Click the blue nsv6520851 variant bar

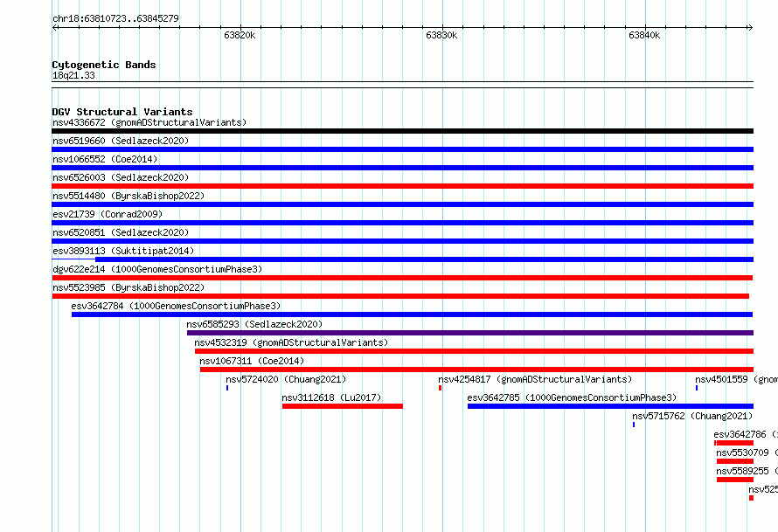coord(402,241)
